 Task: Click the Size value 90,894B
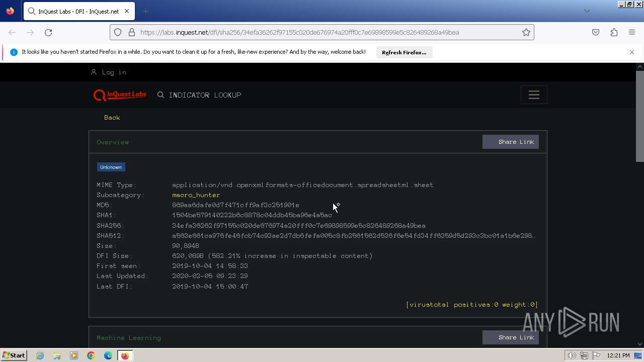coord(186,246)
